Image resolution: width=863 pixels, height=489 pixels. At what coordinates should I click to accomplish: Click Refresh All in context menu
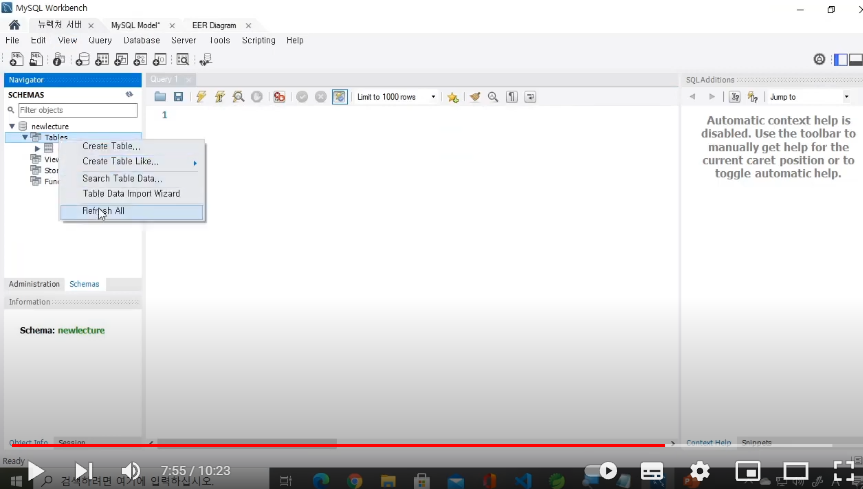tap(132, 211)
